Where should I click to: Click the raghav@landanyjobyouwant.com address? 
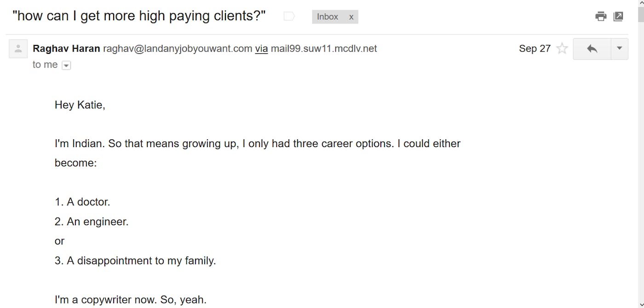(x=178, y=49)
